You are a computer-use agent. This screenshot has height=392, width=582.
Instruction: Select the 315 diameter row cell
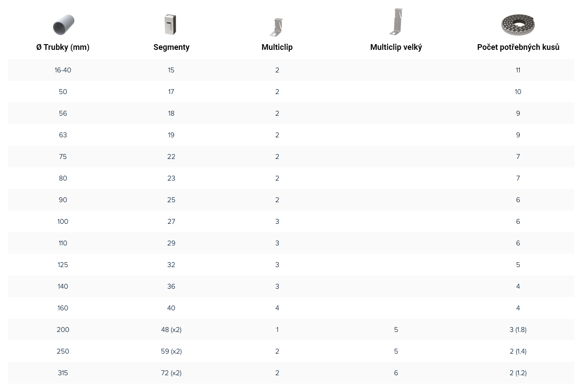(x=63, y=373)
